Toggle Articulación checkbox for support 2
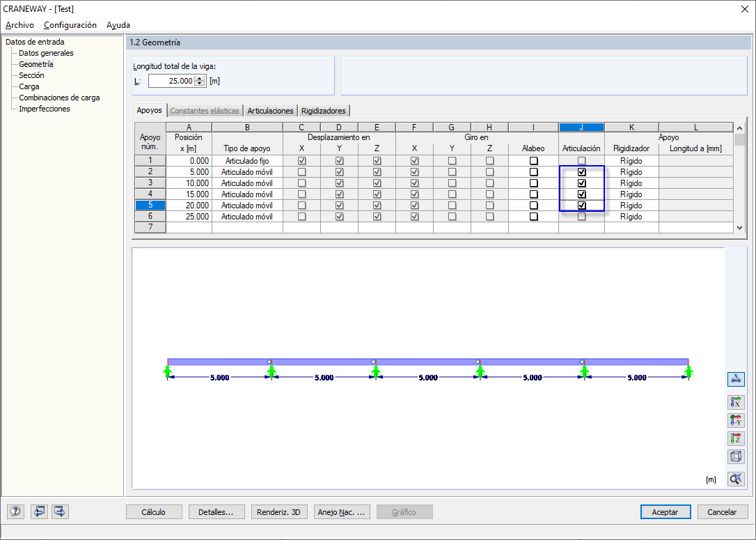This screenshot has height=540, width=756. [581, 172]
